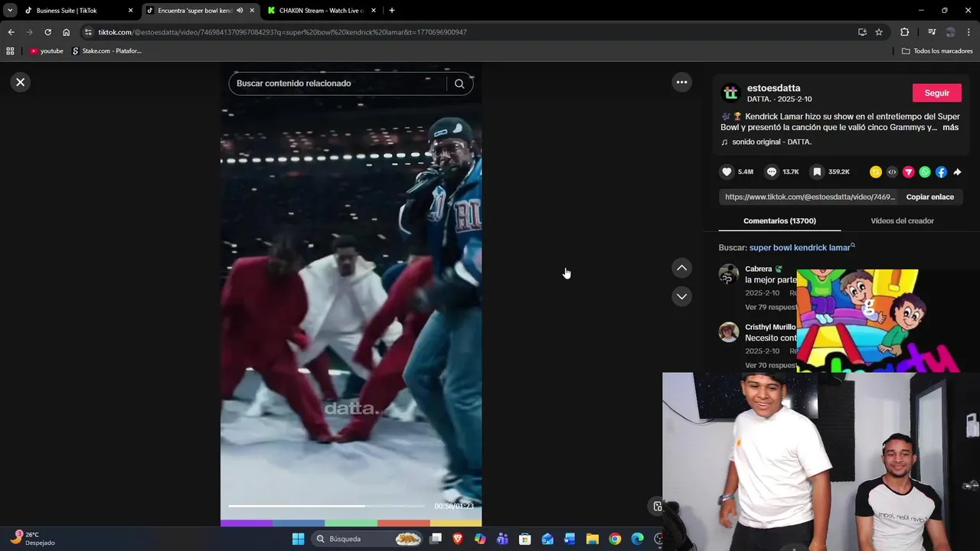
Task: Reload the current page
Action: click(x=47, y=32)
